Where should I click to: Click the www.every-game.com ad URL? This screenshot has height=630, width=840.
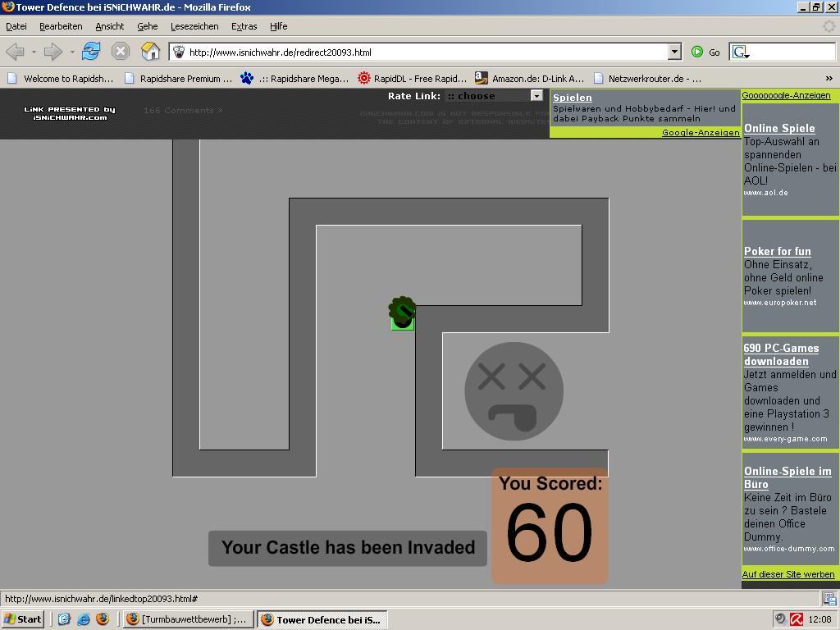785,440
